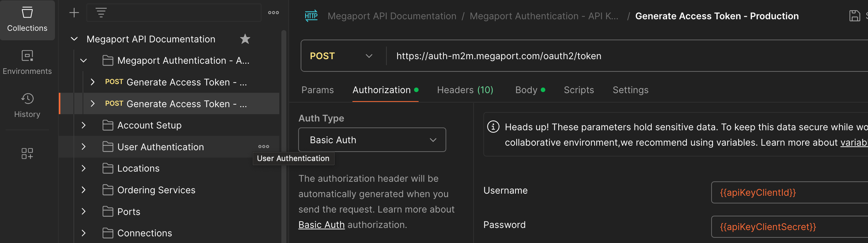Viewport: 868px width, 243px height.
Task: Collapse the Megaport API Documentation collection
Action: (x=74, y=39)
